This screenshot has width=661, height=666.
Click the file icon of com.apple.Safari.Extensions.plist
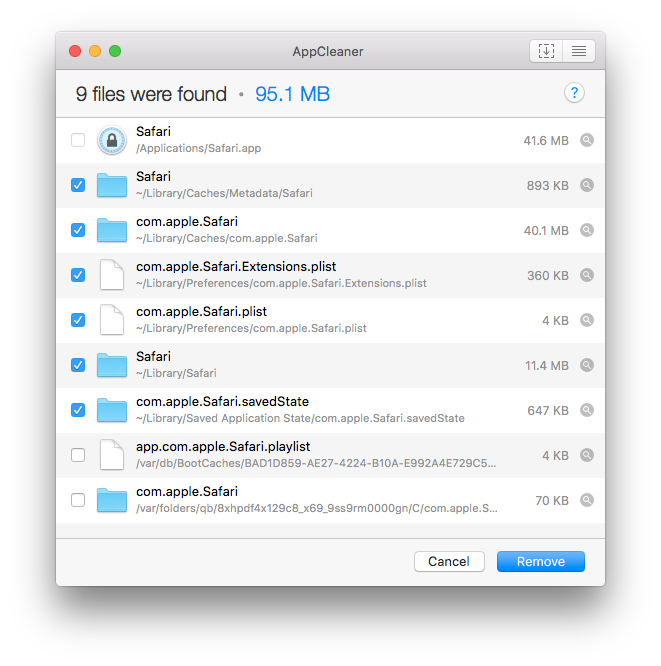coord(112,275)
